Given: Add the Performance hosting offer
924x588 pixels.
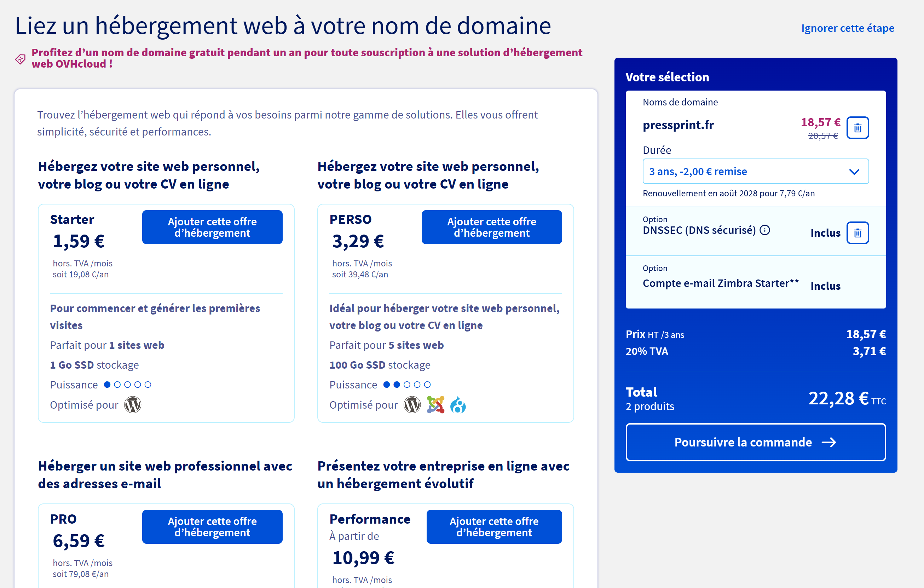Looking at the screenshot, I should pos(494,526).
